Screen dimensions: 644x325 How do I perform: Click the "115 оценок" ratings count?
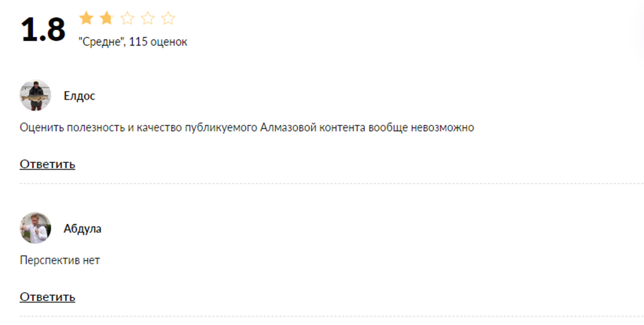click(x=158, y=42)
